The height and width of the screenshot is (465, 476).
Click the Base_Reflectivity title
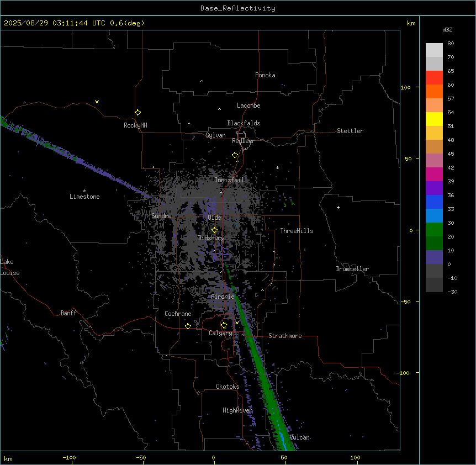pos(238,8)
